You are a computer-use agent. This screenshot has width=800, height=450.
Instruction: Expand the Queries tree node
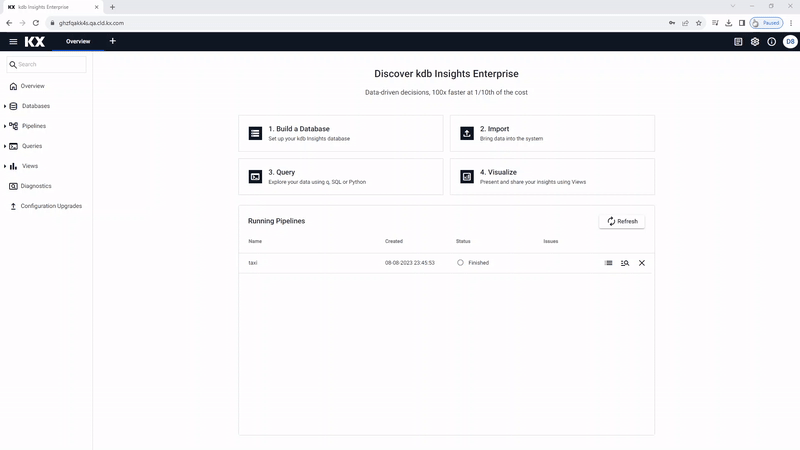click(x=5, y=146)
